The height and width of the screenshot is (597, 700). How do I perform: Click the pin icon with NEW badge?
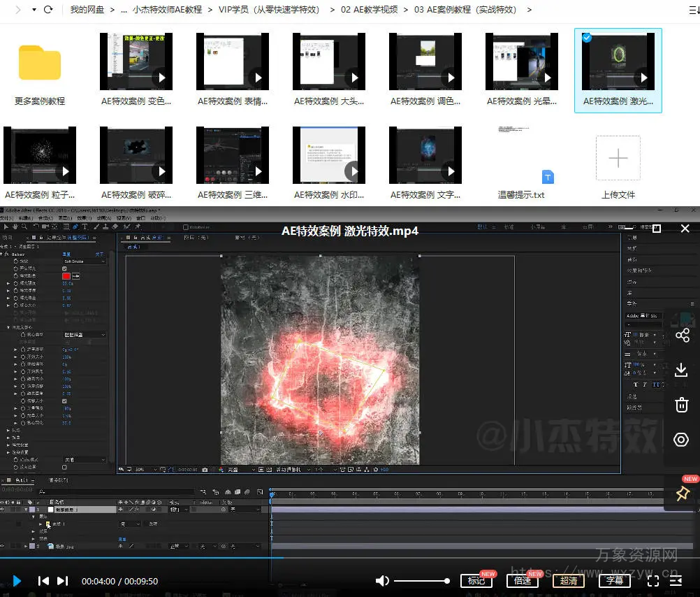tap(683, 494)
